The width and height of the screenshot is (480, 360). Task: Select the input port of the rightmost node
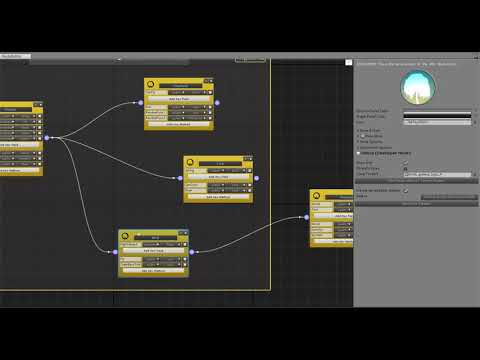tap(307, 217)
